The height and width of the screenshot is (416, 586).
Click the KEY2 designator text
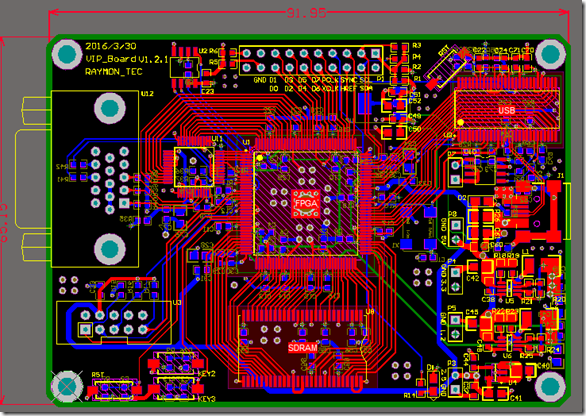point(206,374)
